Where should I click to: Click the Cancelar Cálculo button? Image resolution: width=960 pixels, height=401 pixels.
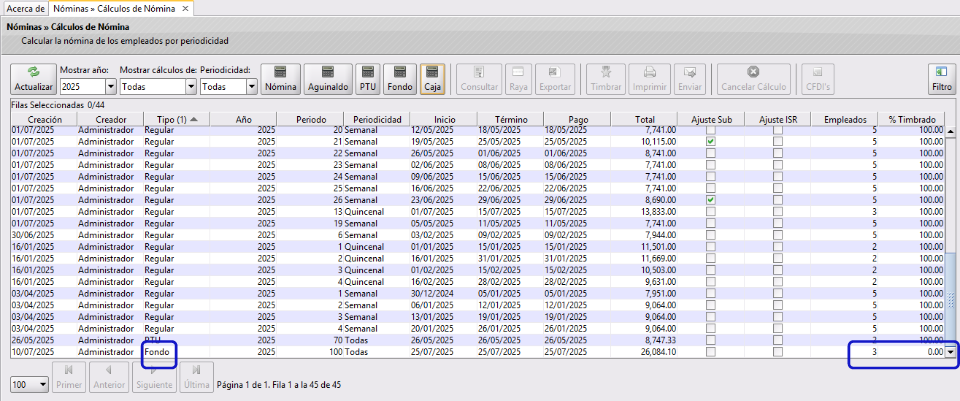coord(754,79)
